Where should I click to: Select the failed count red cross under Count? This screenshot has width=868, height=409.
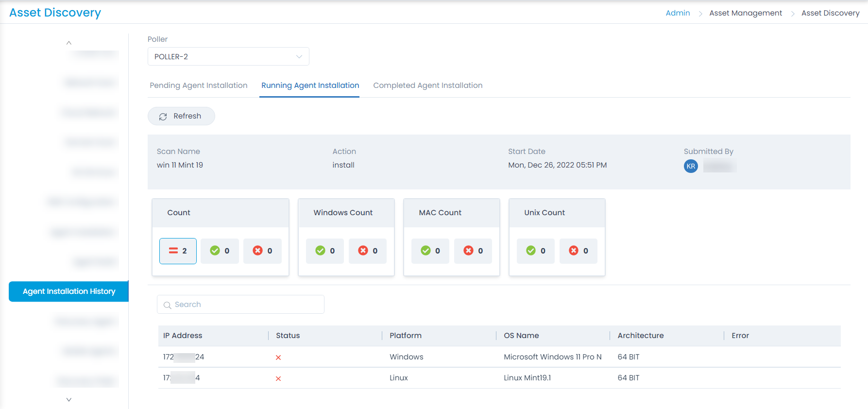[262, 251]
